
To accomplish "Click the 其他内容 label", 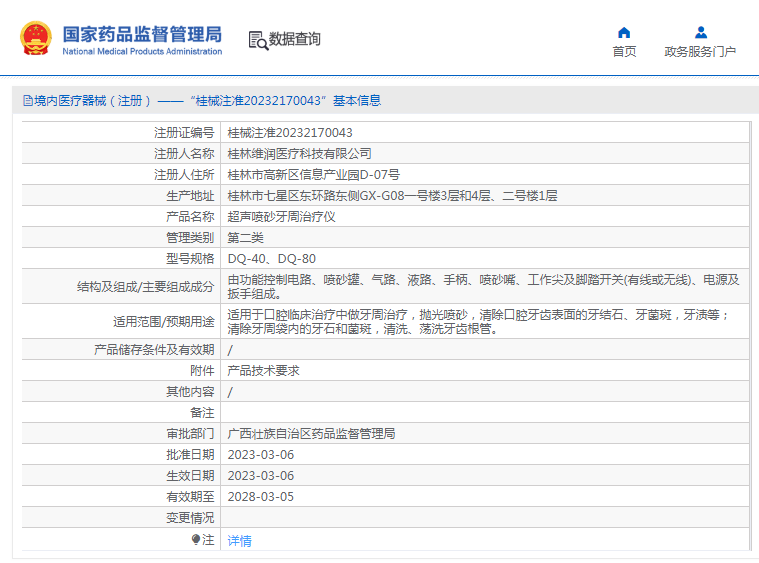I will pyautogui.click(x=190, y=392).
